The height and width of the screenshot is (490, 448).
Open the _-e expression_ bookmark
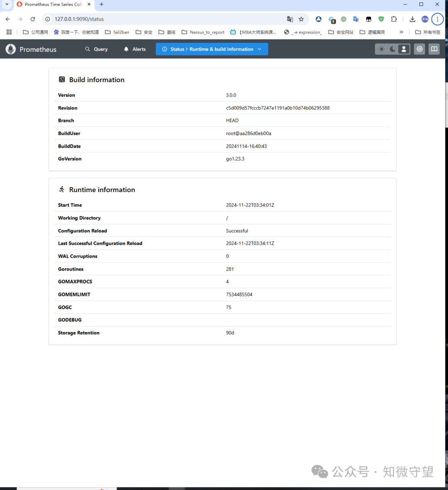(x=303, y=32)
